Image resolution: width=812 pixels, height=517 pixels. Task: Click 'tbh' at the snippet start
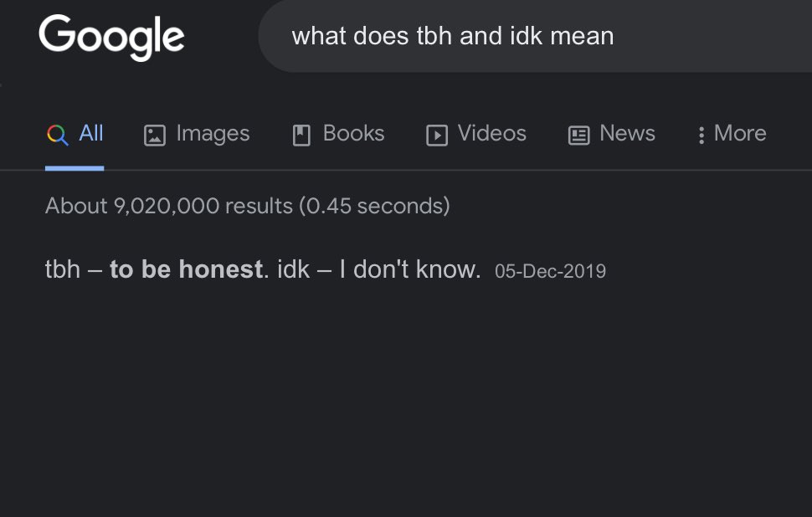(63, 269)
